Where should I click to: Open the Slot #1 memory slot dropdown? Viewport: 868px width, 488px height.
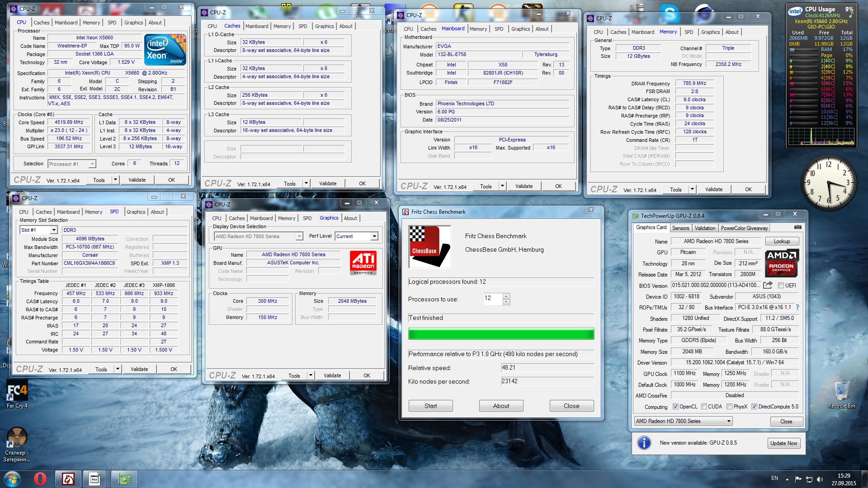54,230
